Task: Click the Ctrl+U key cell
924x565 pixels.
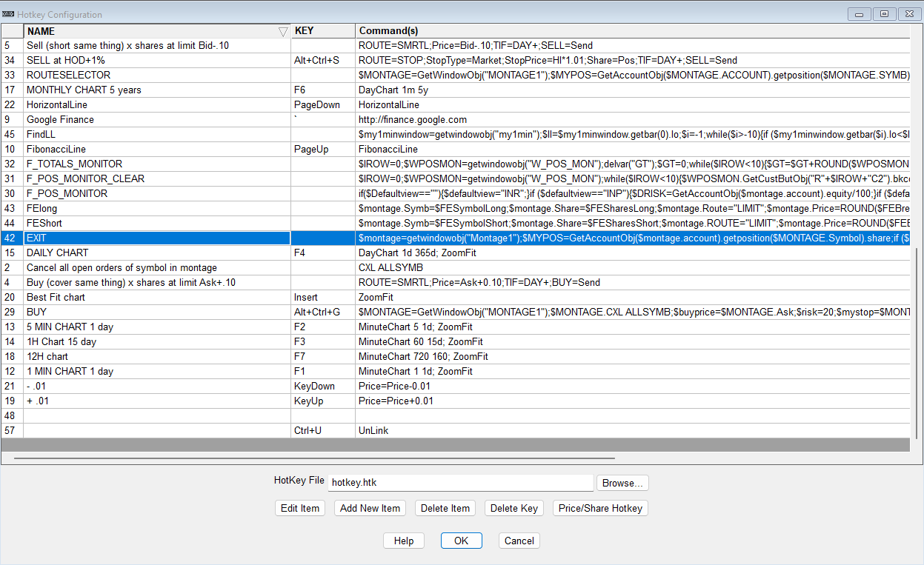Action: 323,430
